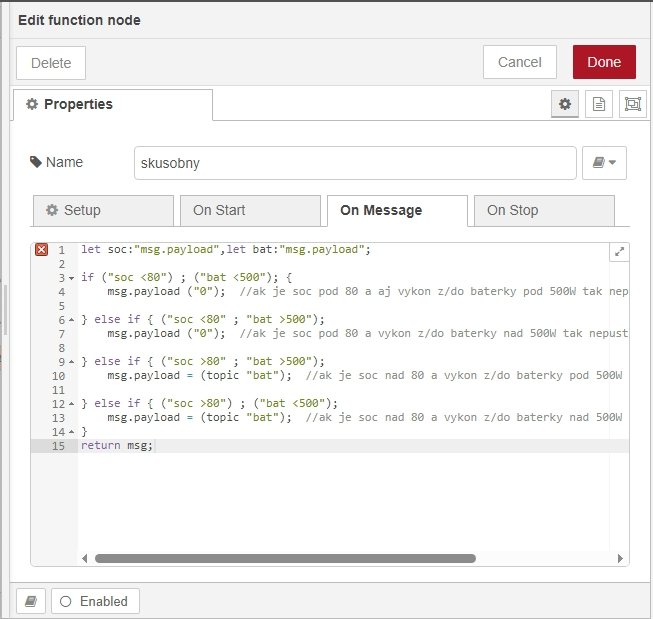Open node settings gear icon
Viewport: 653px width, 619px height.
565,104
